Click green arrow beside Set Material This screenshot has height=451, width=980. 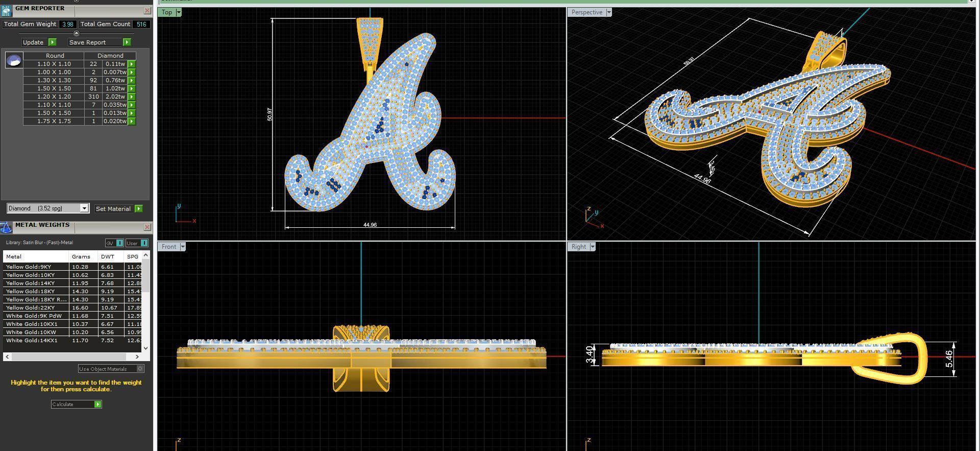(x=139, y=208)
